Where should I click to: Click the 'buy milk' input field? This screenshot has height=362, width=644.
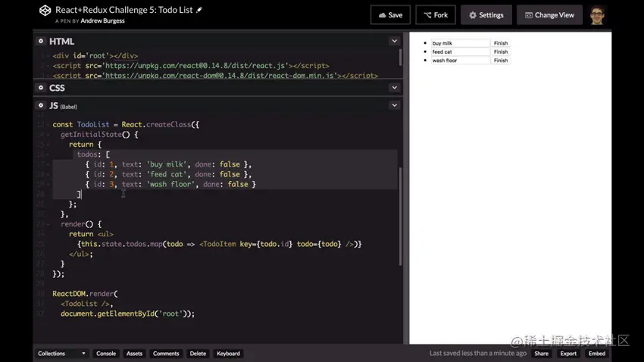click(x=461, y=43)
